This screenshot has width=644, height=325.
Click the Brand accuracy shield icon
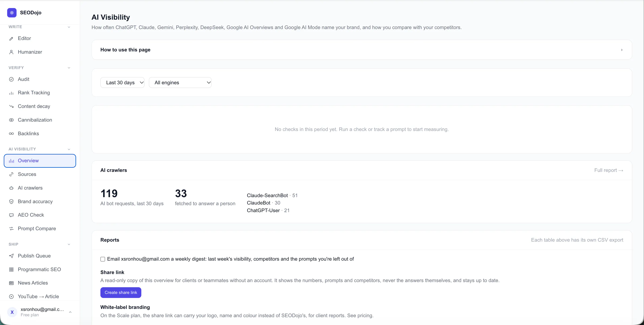coord(11,202)
